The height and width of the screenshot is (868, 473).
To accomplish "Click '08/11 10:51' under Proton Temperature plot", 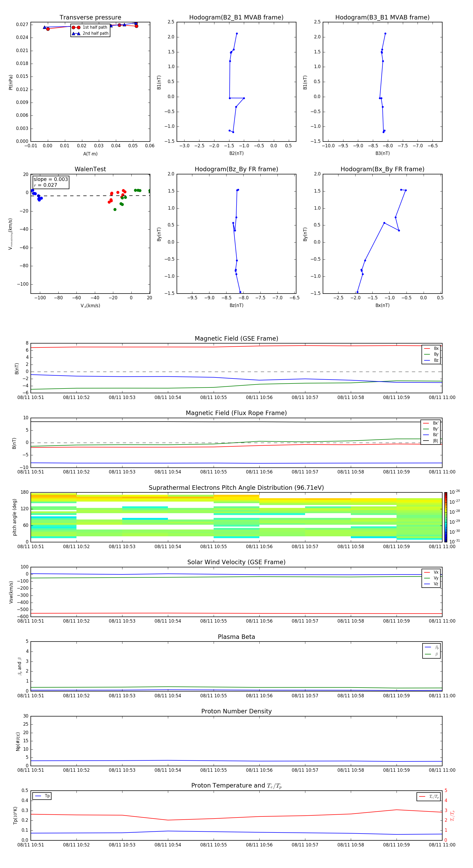I will (x=31, y=845).
